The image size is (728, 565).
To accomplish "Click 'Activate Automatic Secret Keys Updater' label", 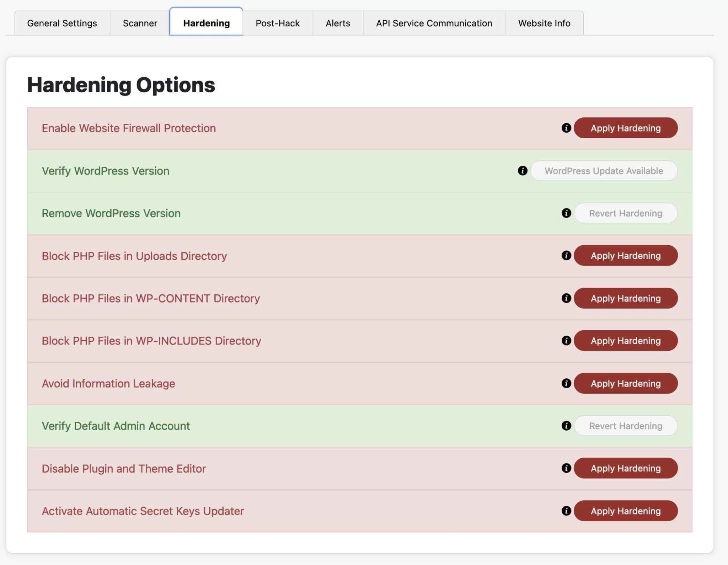I will click(143, 511).
